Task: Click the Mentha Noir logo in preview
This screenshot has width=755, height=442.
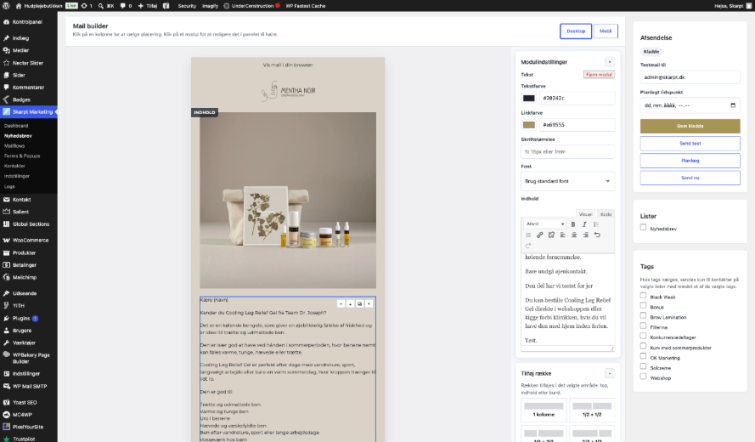Action: point(288,91)
